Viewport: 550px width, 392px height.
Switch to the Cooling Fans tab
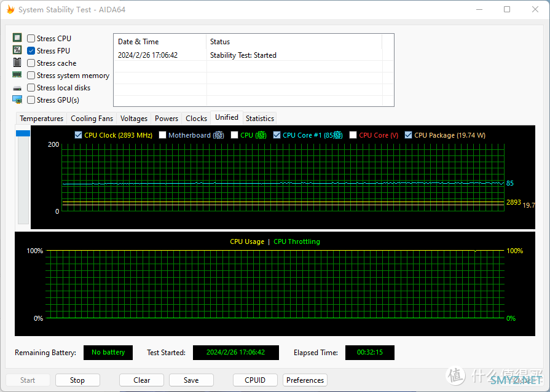pos(92,119)
